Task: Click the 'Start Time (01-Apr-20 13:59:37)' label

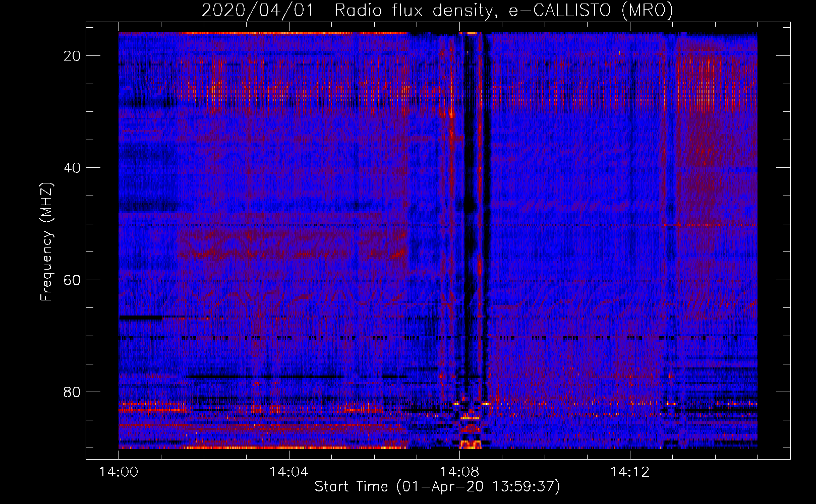Action: 437,487
